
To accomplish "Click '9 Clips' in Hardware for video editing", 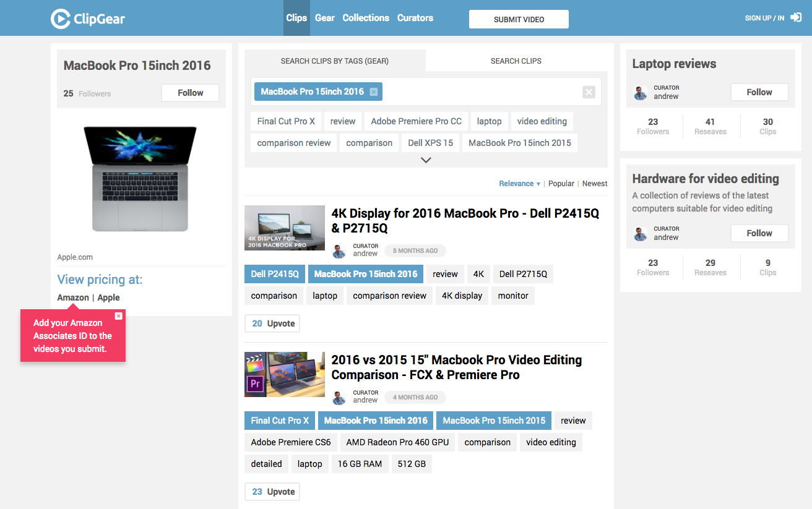I will [767, 267].
